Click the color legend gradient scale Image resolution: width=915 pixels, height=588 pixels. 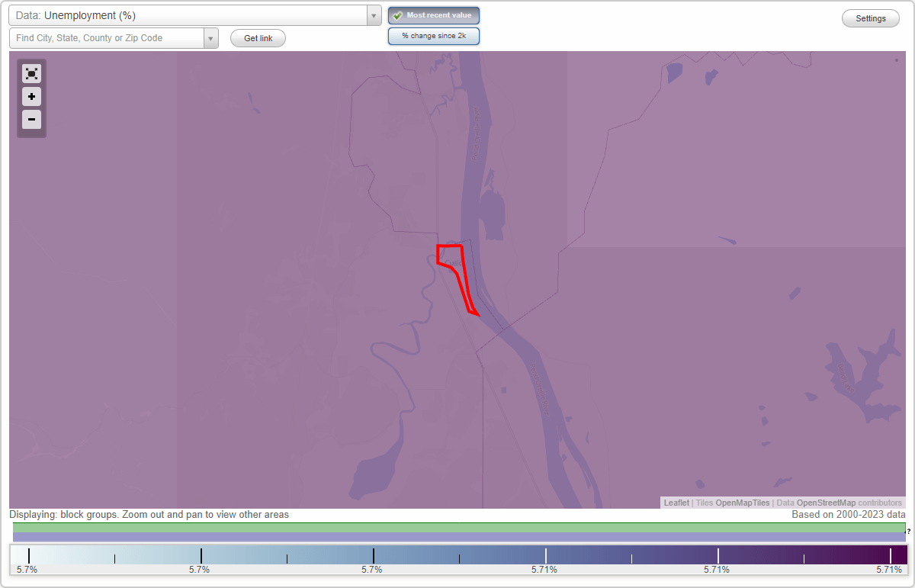pos(459,555)
